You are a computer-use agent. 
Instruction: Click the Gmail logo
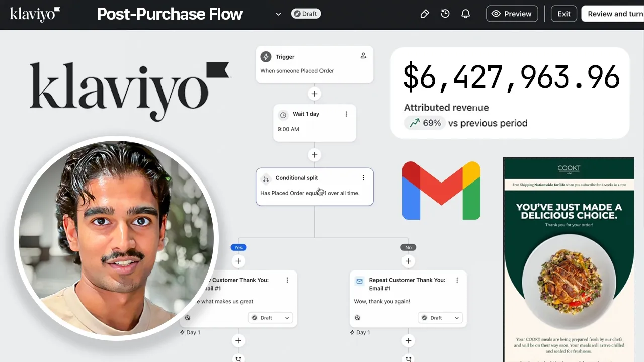441,191
